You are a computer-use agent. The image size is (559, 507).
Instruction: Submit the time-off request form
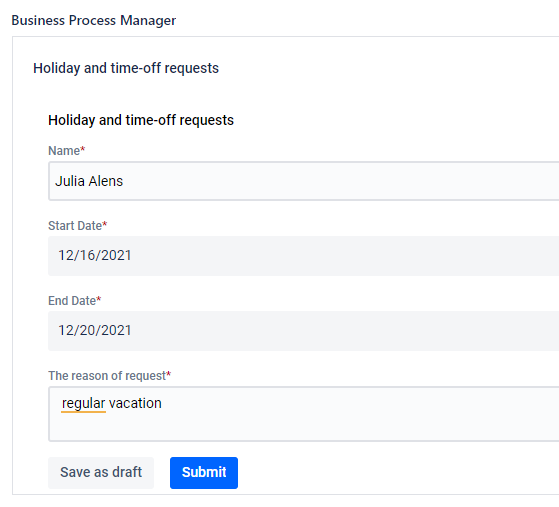pyautogui.click(x=204, y=473)
